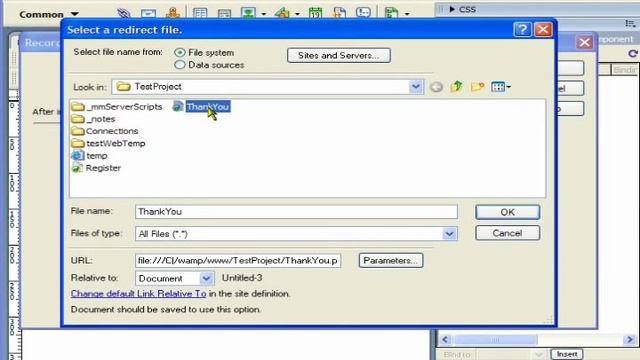The image size is (640, 360).
Task: Click the Templates insert icon
Action: pyautogui.click(x=391, y=13)
